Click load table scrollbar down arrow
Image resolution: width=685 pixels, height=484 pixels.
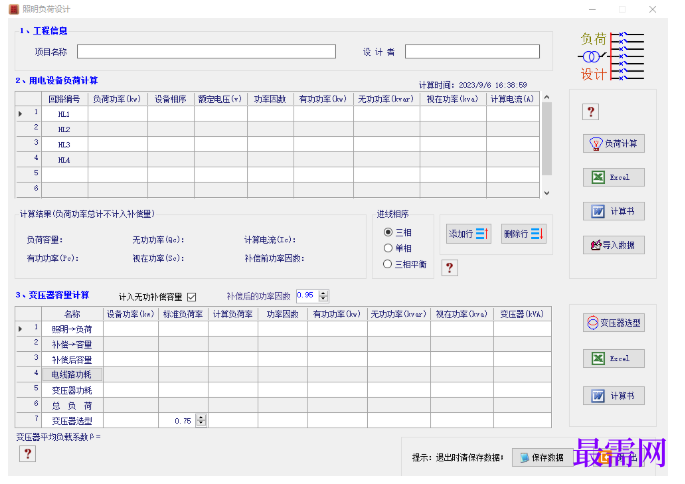(547, 193)
